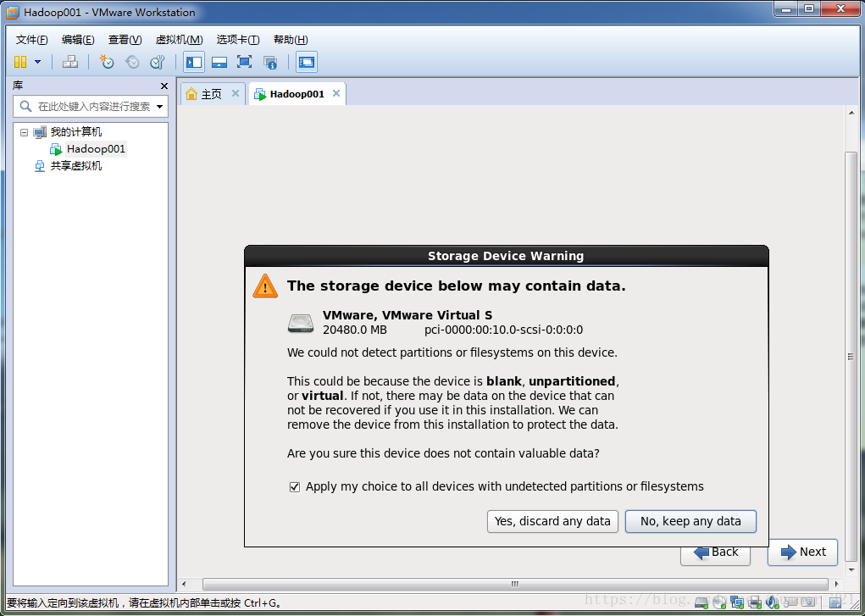Click the Unity mode toolbar icon
Viewport: 865px width, 616px height.
(x=270, y=62)
